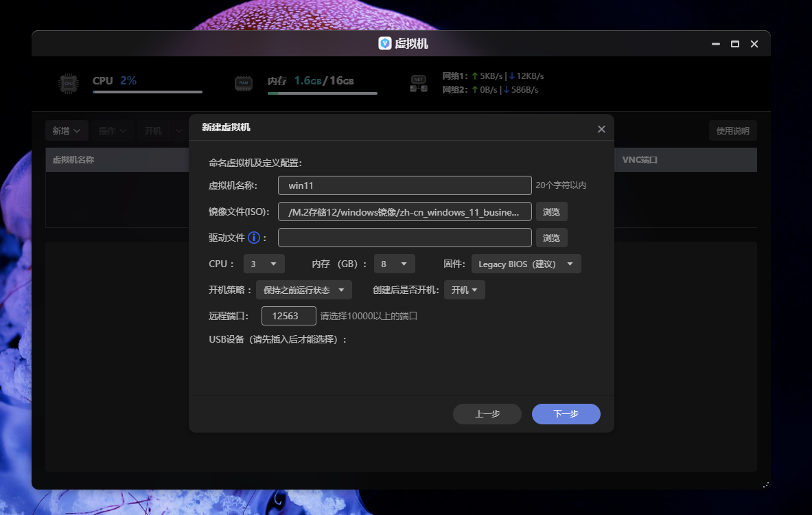812x515 pixels.
Task: Open the 开机 menu
Action: (158, 130)
